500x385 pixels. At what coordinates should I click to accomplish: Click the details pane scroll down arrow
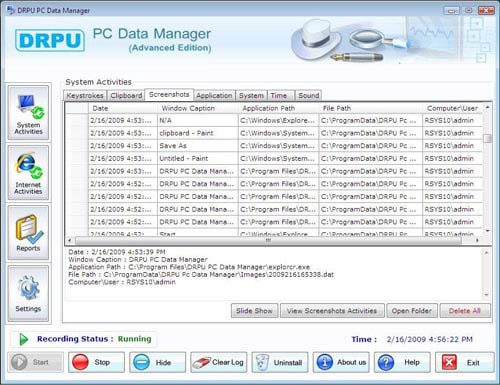486,295
